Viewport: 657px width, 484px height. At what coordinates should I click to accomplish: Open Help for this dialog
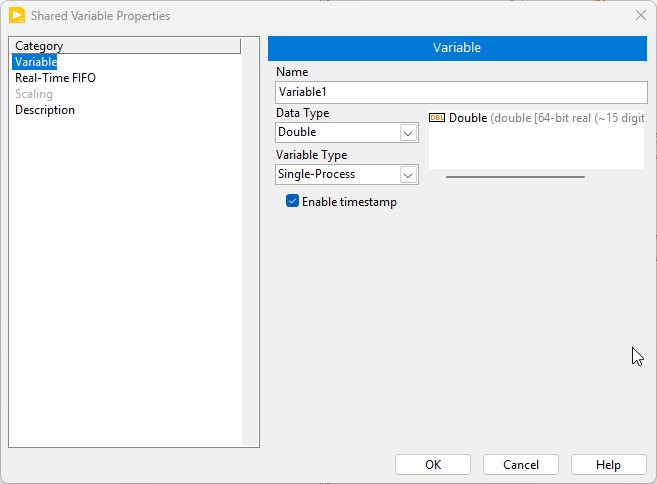(x=608, y=465)
